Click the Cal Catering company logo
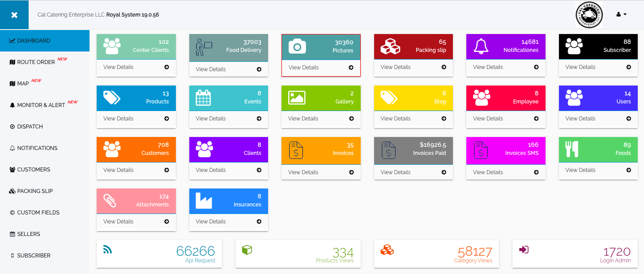This screenshot has width=644, height=274. coord(589,15)
